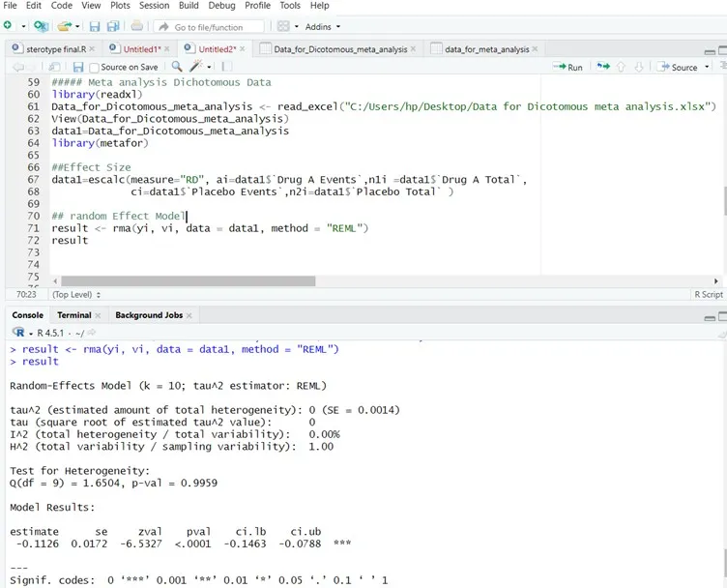Open the Code menu
Viewport: 727px width, 588px height.
click(61, 6)
